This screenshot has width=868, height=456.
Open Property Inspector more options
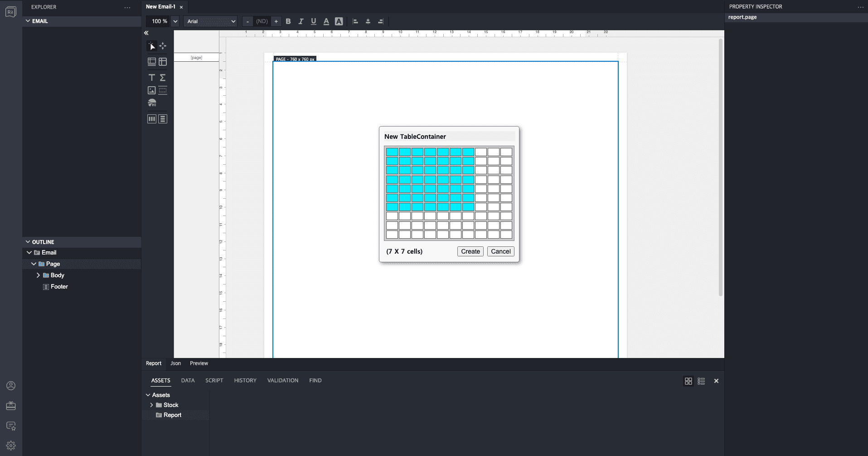pyautogui.click(x=861, y=7)
